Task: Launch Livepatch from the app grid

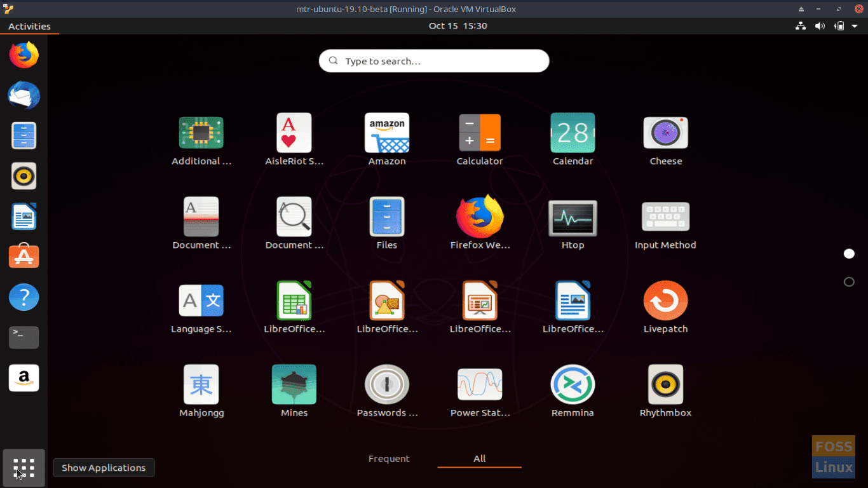Action: click(665, 301)
